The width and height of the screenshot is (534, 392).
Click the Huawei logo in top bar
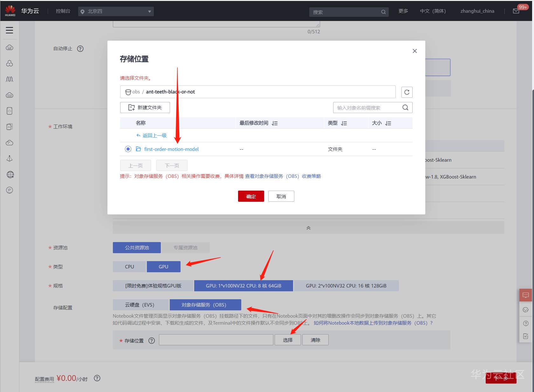[10, 11]
